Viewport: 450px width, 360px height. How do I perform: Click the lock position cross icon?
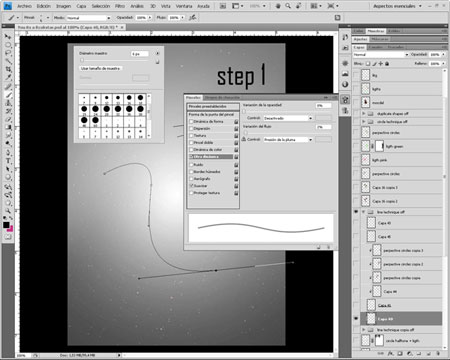[x=381, y=63]
